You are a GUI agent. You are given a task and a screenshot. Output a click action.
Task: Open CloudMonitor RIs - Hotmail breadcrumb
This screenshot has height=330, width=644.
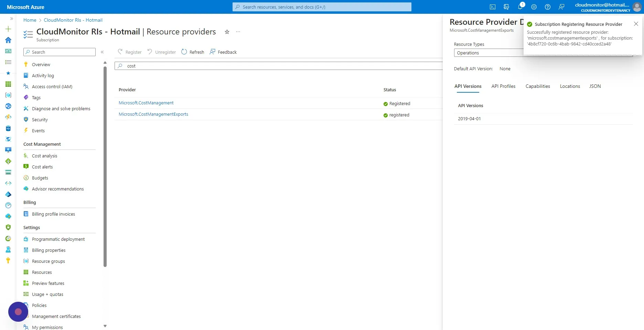(73, 20)
